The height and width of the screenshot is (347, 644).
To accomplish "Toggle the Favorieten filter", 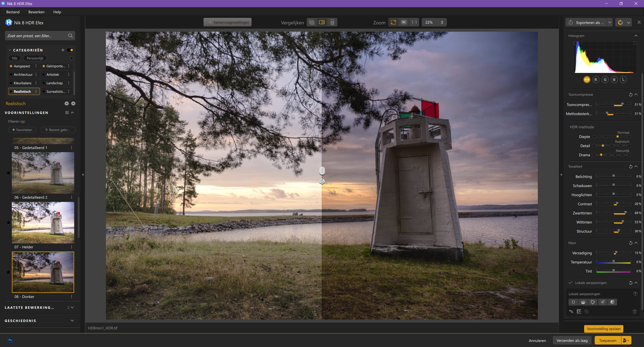I will point(22,130).
